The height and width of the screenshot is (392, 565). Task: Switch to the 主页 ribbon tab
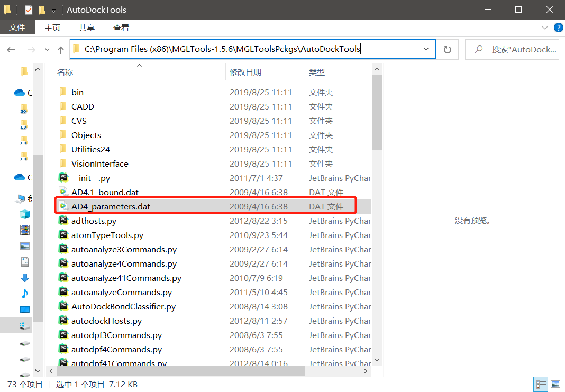tap(52, 28)
